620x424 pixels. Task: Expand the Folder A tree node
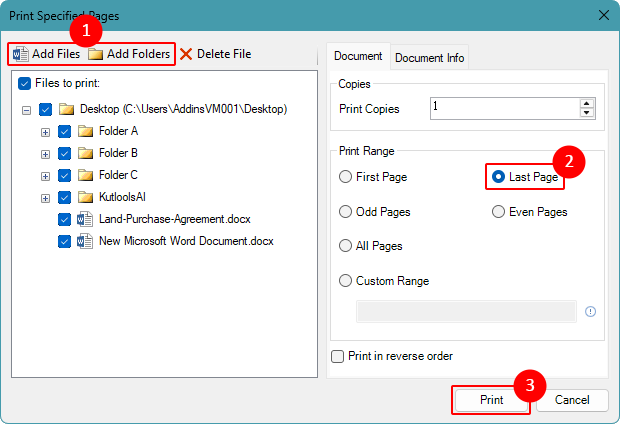tap(45, 132)
